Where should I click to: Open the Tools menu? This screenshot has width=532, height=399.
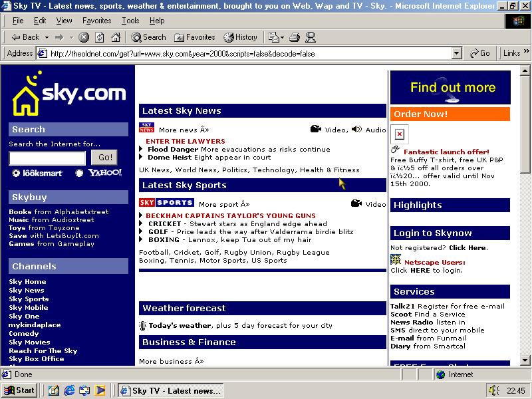[x=130, y=21]
